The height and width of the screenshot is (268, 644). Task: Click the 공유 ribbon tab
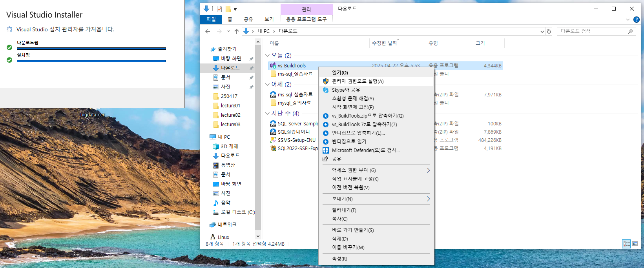tap(248, 19)
